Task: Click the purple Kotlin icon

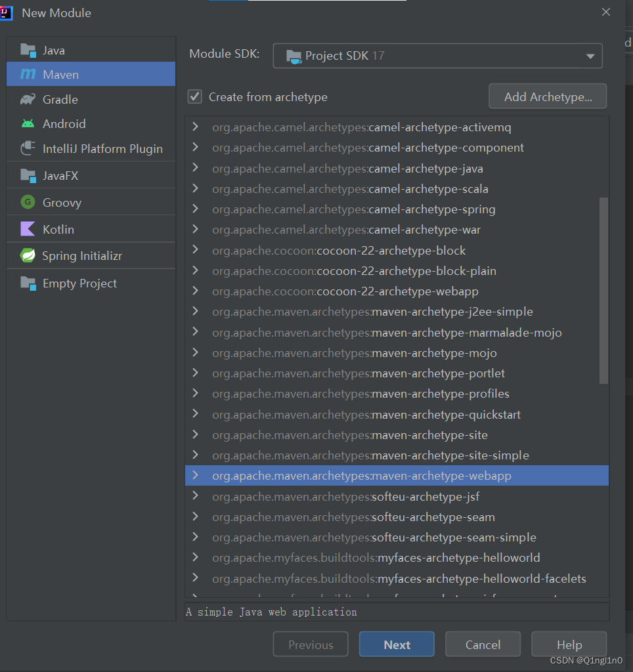Action: [x=28, y=229]
